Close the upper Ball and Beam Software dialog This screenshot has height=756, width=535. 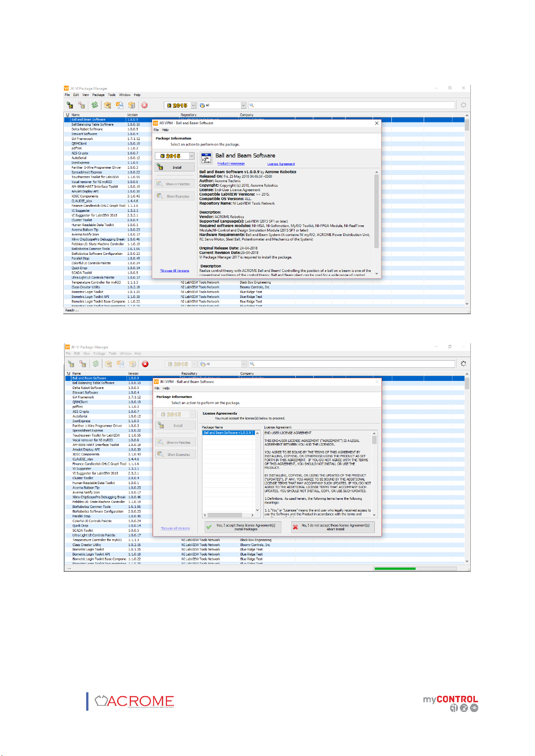tap(377, 123)
